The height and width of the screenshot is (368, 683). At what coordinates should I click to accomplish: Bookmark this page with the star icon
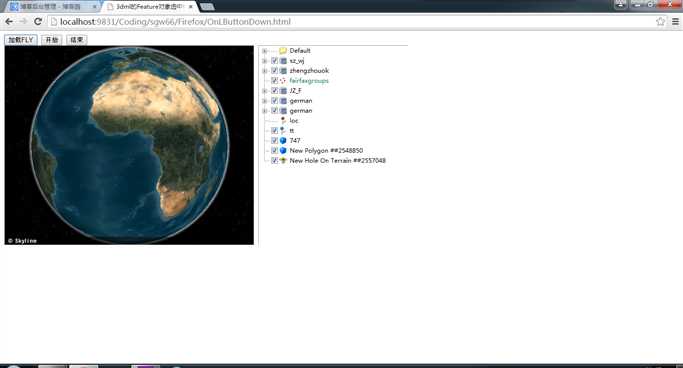pyautogui.click(x=660, y=21)
